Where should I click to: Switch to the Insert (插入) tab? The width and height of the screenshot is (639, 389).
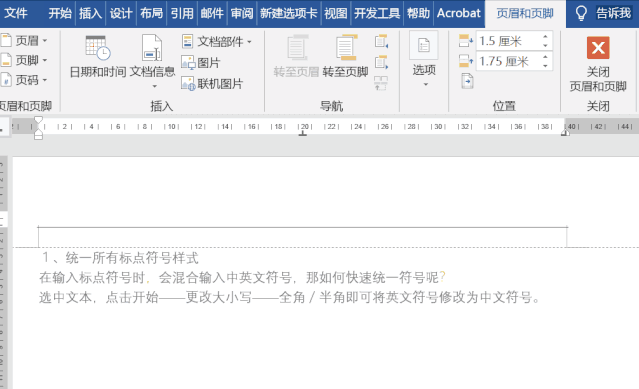(x=90, y=13)
